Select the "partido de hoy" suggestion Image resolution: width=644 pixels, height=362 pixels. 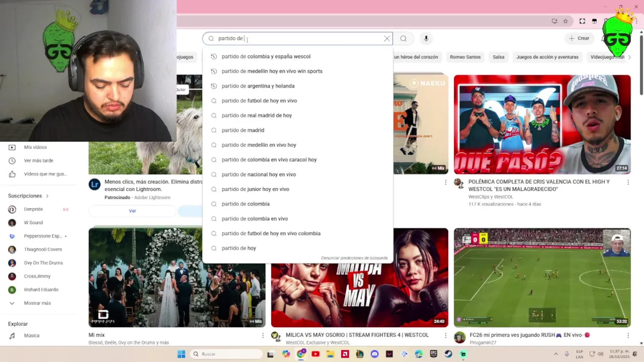coord(297,248)
